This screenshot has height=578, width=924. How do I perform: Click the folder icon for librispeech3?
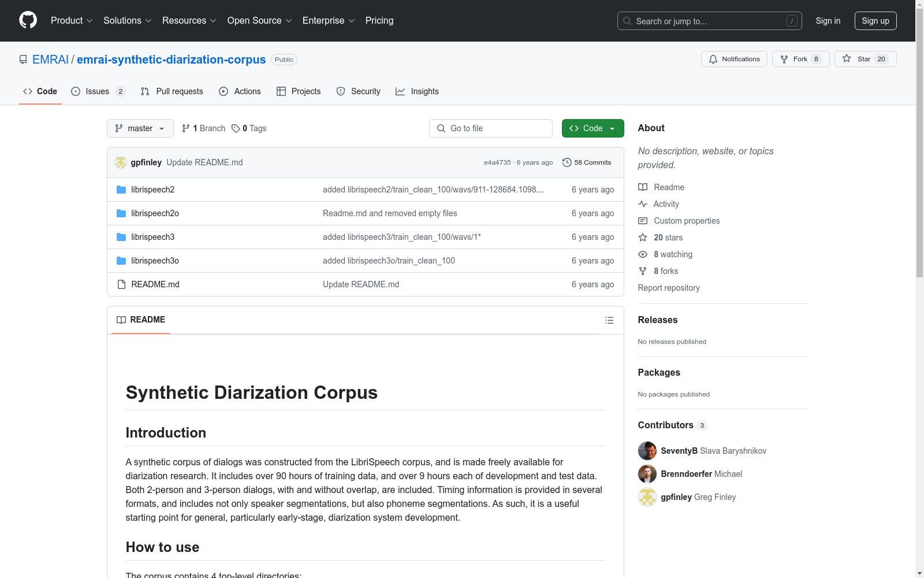pyautogui.click(x=121, y=237)
